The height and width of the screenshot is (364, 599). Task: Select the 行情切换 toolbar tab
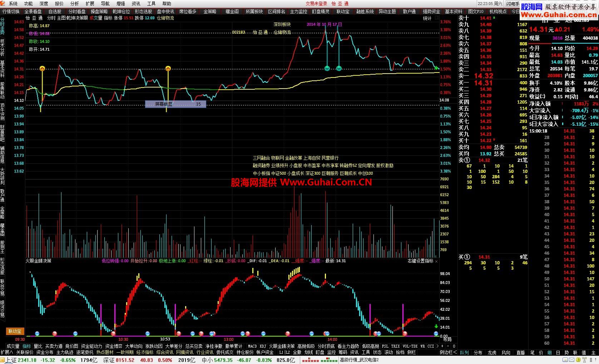coord(11,11)
